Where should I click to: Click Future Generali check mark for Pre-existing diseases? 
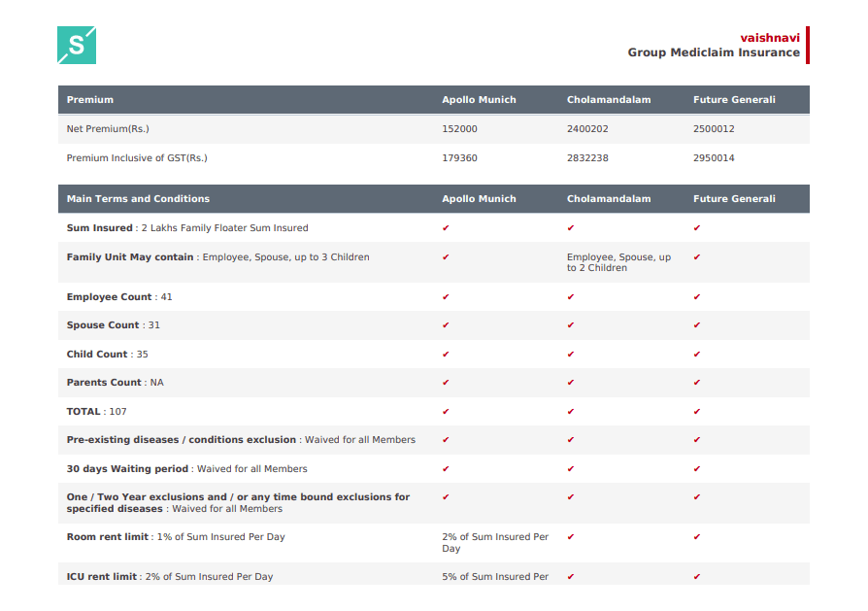[697, 440]
